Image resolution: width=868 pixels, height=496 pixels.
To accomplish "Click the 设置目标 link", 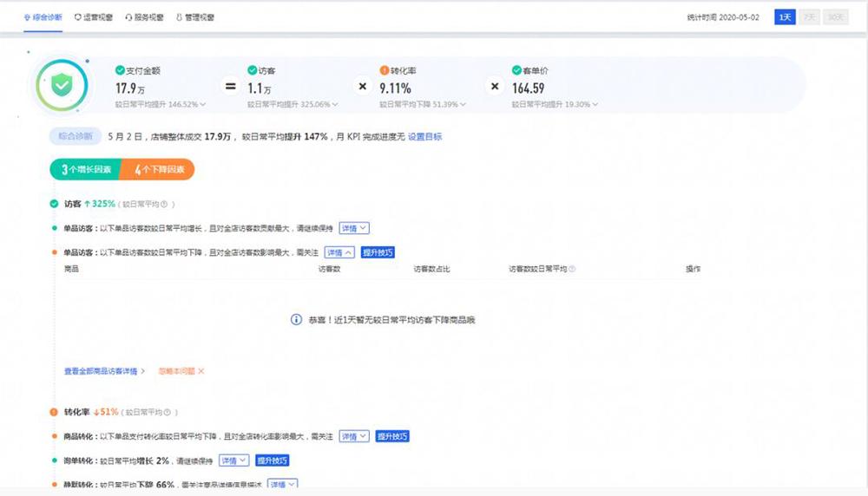I will (x=425, y=137).
